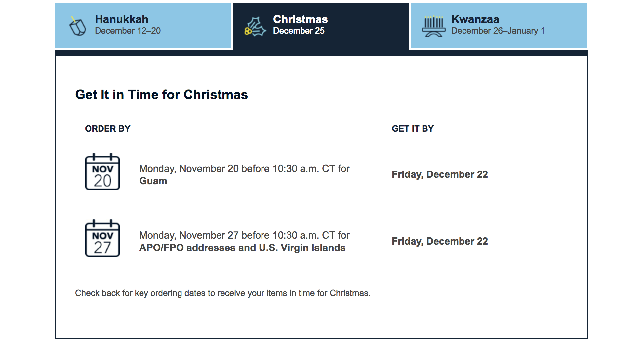This screenshot has width=644, height=343.
Task: Click the NOV 27 calendar icon
Action: [x=102, y=239]
